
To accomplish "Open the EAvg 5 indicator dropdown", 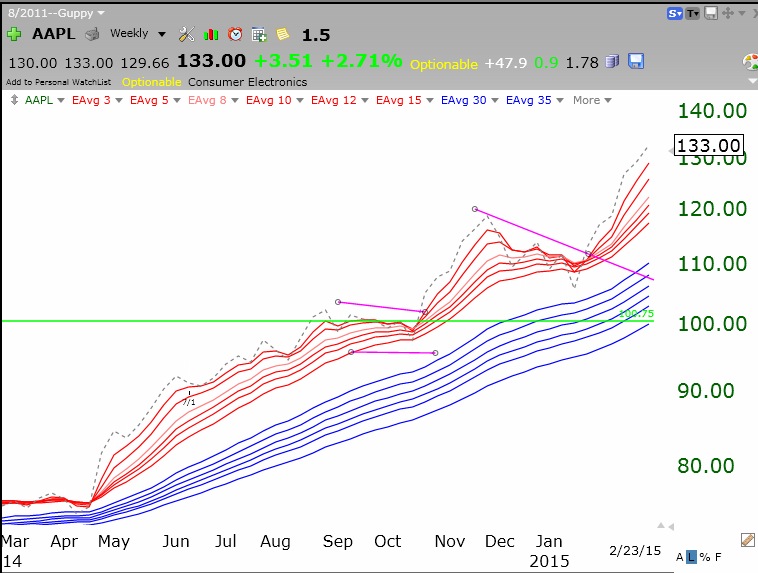I will (177, 101).
